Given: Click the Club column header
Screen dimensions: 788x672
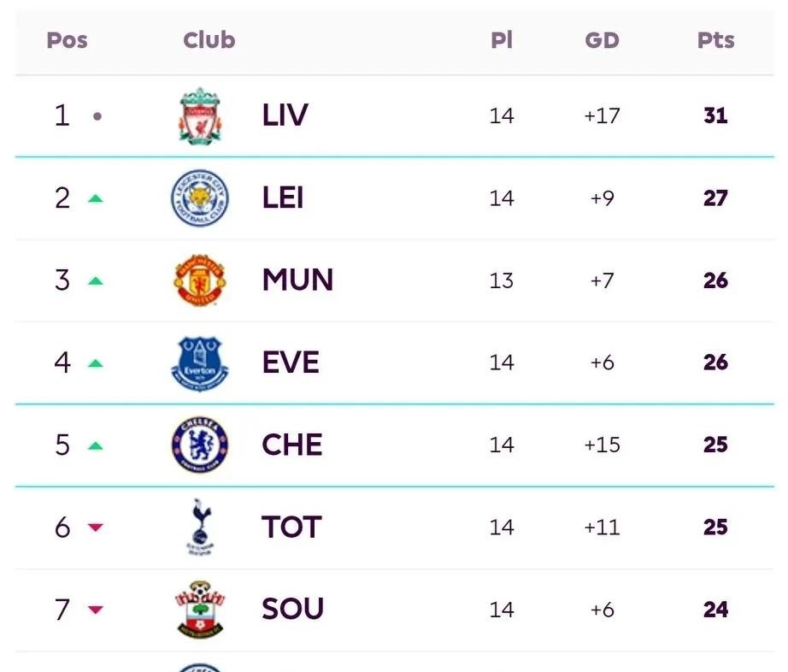Looking at the screenshot, I should coord(209,40).
